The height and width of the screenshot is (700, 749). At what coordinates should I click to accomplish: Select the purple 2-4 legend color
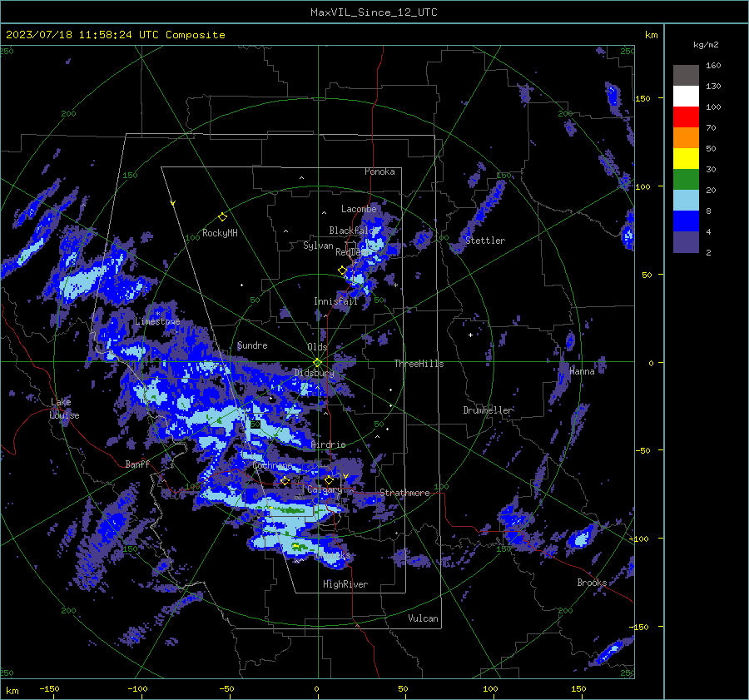point(686,242)
